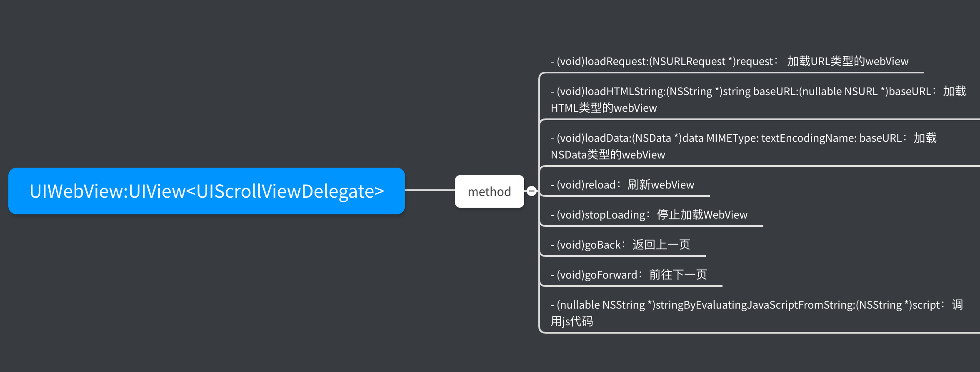Image resolution: width=980 pixels, height=372 pixels.
Task: Click the 用js代码 second line text
Action: (x=572, y=321)
